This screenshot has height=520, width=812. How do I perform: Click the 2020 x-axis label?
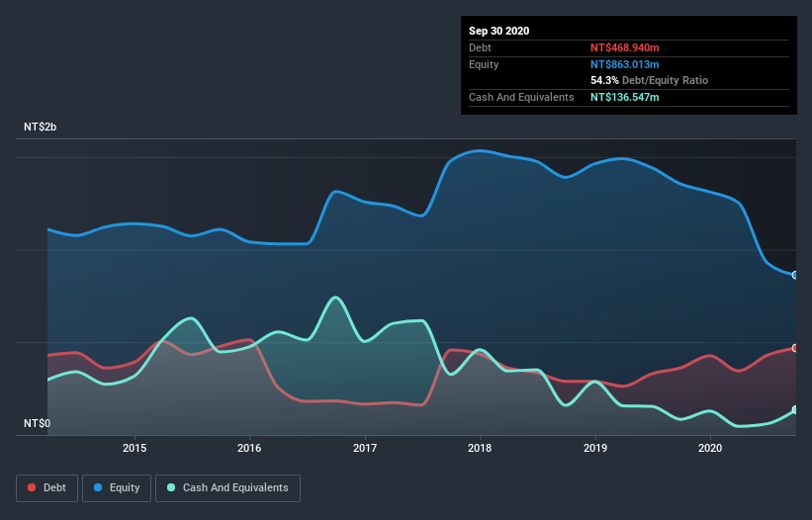coord(710,448)
